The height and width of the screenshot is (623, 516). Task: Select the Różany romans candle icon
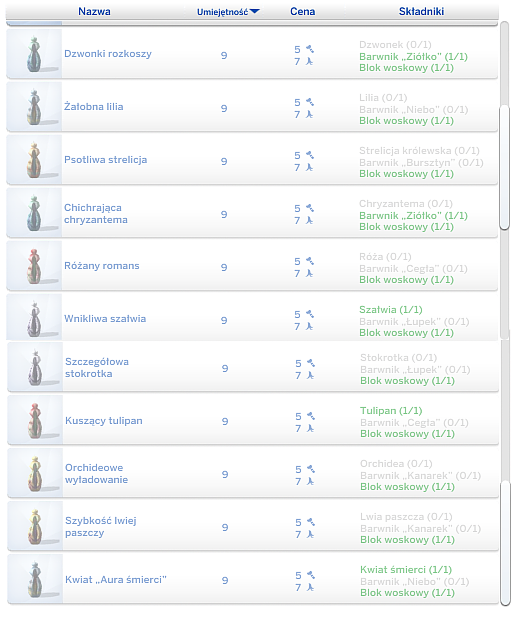(34, 265)
